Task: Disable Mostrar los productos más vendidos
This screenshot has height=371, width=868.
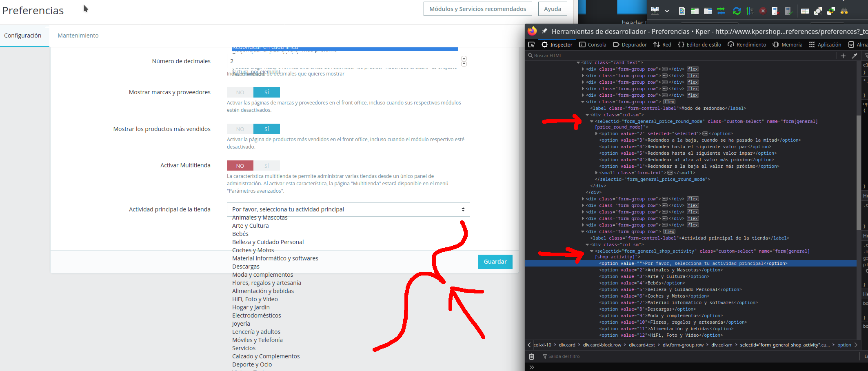Action: point(240,129)
